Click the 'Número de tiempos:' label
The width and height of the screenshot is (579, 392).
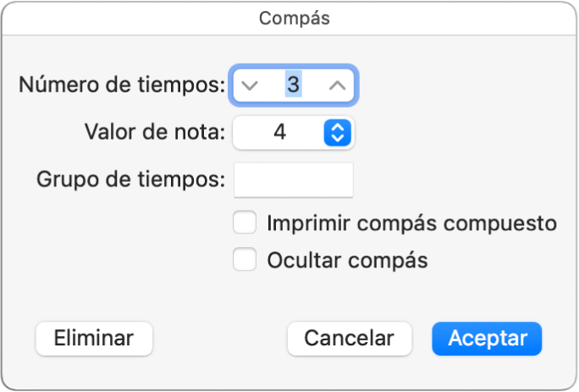pos(122,86)
